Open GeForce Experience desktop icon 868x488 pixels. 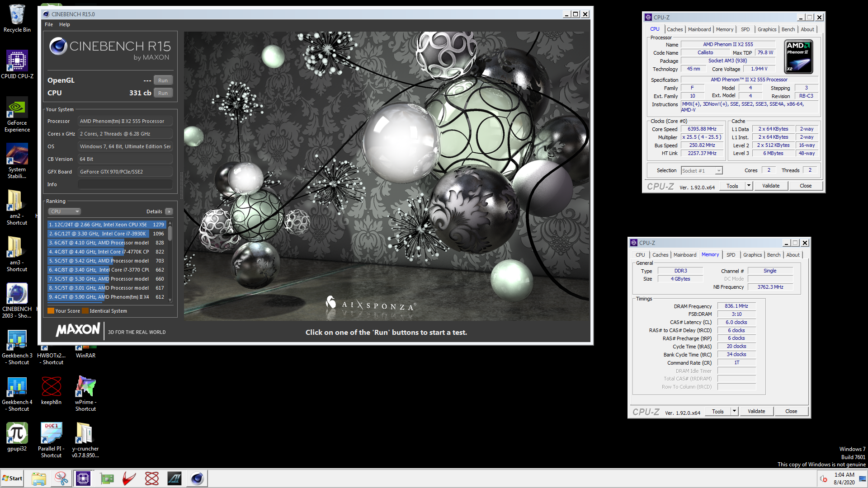click(17, 114)
